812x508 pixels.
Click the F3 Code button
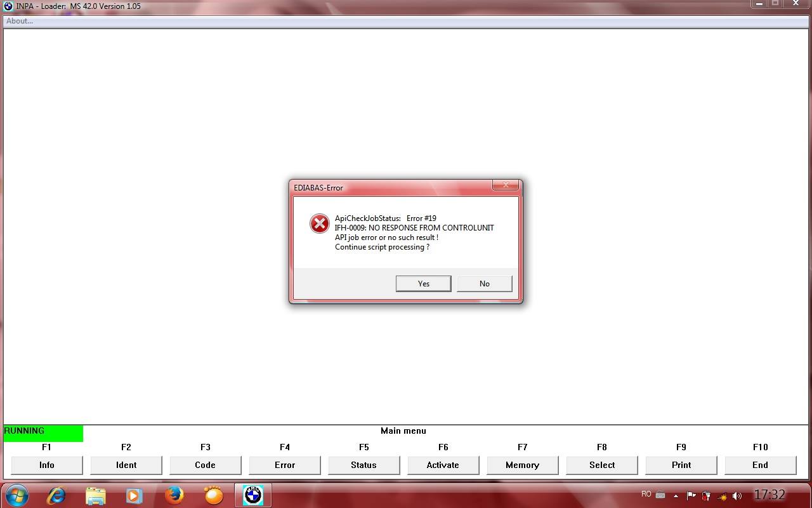click(206, 465)
